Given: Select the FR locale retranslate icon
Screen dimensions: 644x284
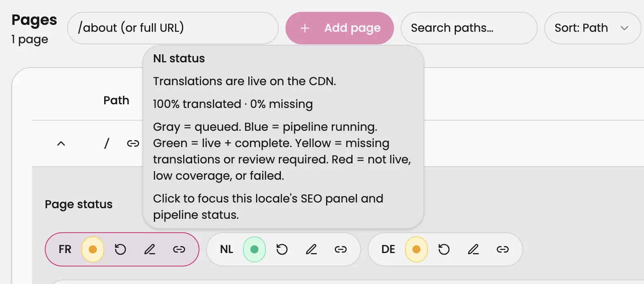Looking at the screenshot, I should (x=120, y=249).
